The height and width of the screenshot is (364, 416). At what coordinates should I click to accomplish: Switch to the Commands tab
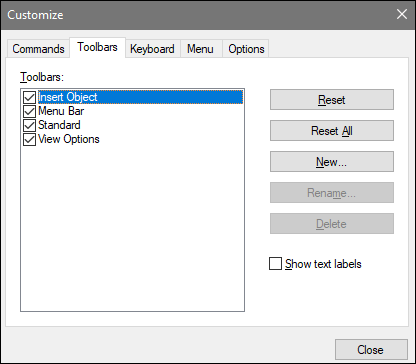click(x=38, y=49)
